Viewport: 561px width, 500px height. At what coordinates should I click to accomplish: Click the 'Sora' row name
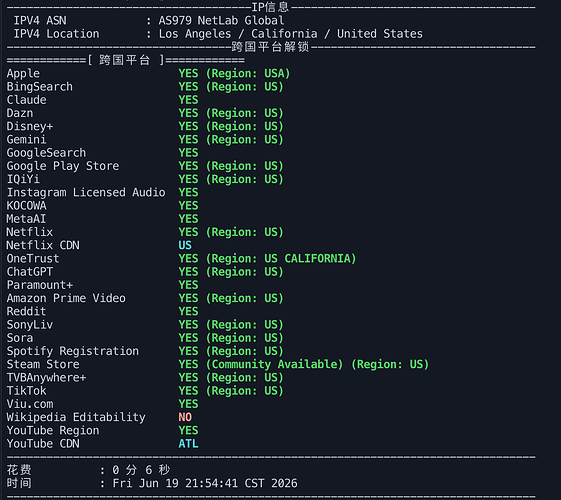pyautogui.click(x=20, y=338)
